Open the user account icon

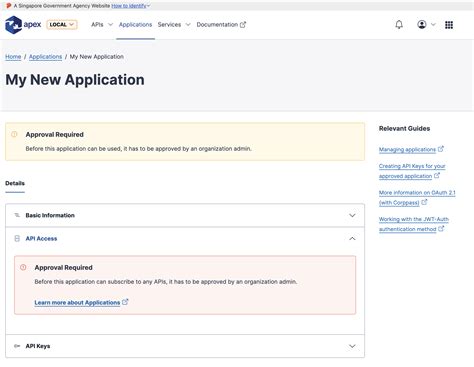click(422, 25)
